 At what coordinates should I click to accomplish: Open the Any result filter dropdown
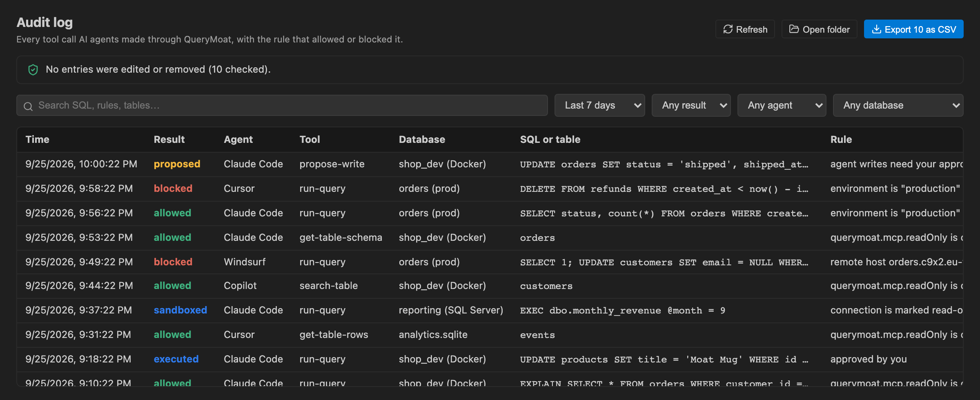[691, 105]
